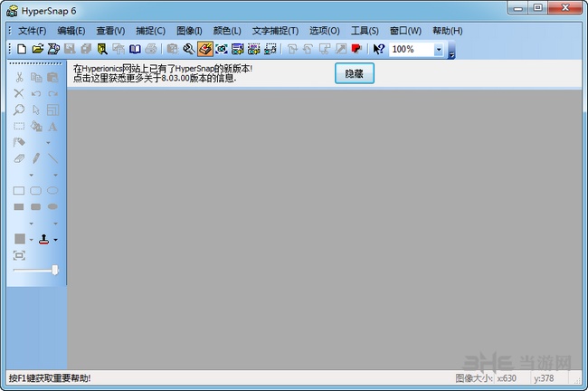
Task: Select the paint bucket Fill tool
Action: [x=36, y=126]
